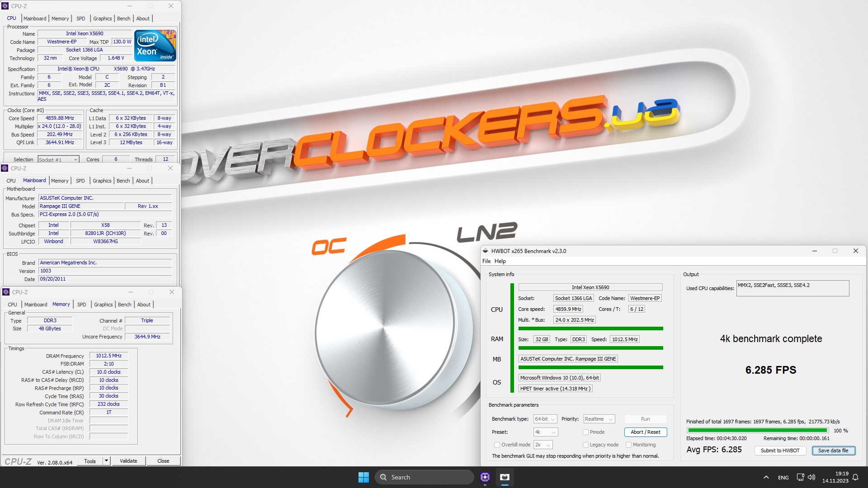Screen dimensions: 868x488
Task: Click the Used CPU capabilities text box
Action: (x=793, y=288)
